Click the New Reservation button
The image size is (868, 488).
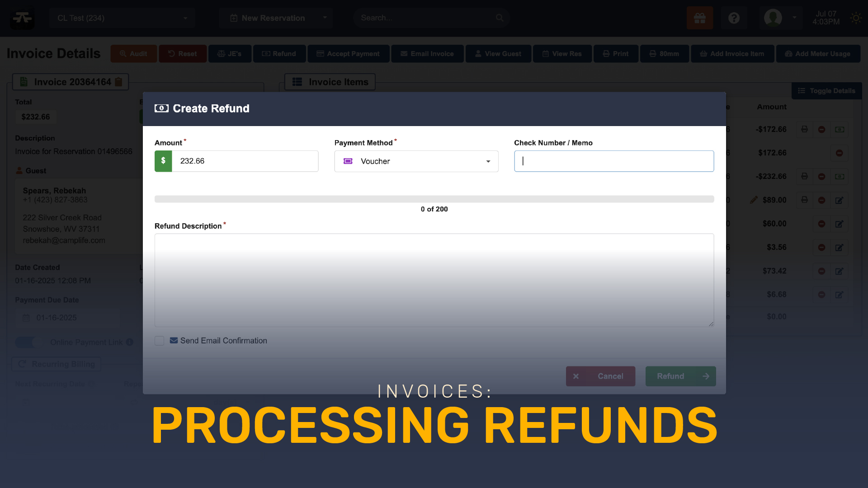tap(268, 18)
